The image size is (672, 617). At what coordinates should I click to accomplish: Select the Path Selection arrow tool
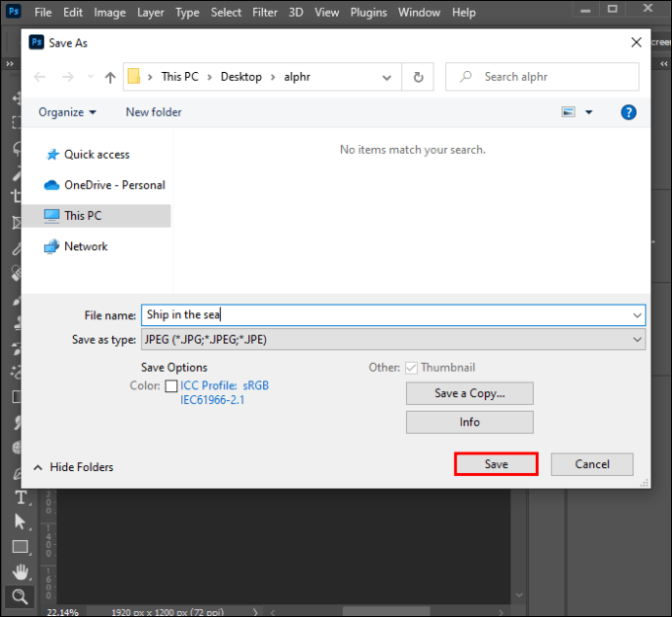pyautogui.click(x=19, y=522)
